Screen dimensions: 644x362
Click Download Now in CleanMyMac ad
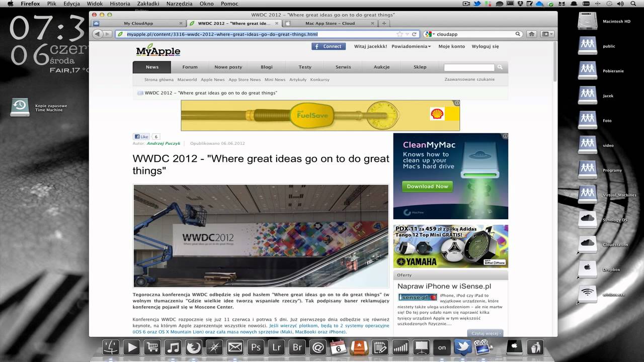click(427, 186)
